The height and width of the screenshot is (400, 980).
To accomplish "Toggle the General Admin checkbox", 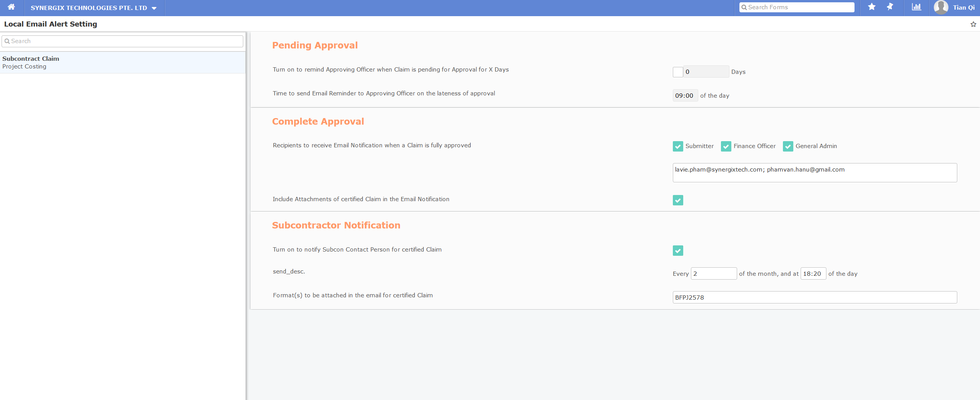I will click(788, 146).
